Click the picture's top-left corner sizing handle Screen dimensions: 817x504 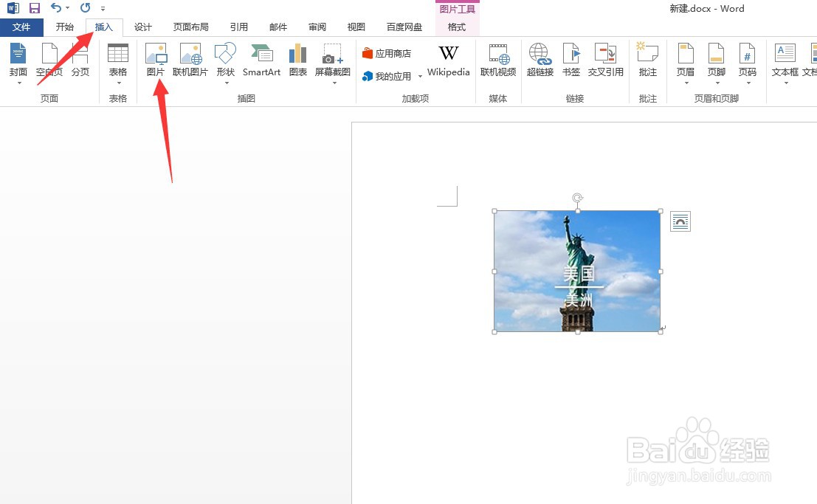[494, 211]
